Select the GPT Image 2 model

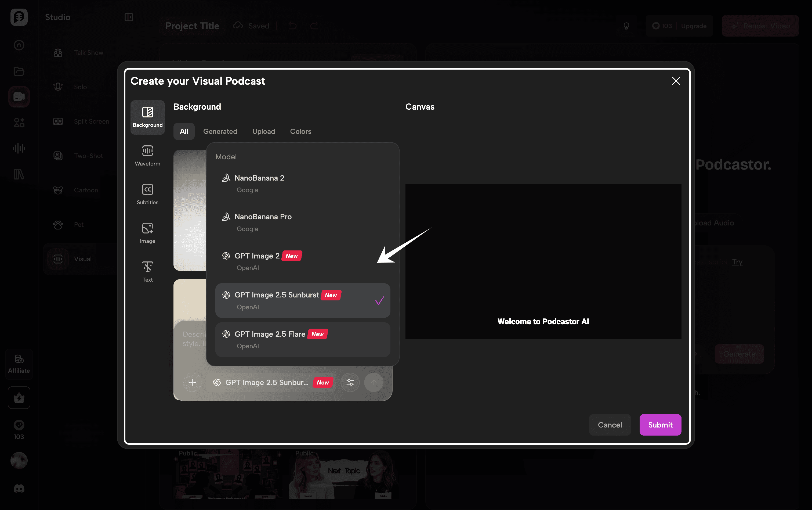[x=303, y=261]
